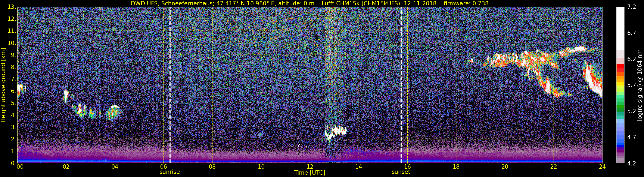Click the dashed sunset marker line
This screenshot has width=644, height=177.
(401, 85)
